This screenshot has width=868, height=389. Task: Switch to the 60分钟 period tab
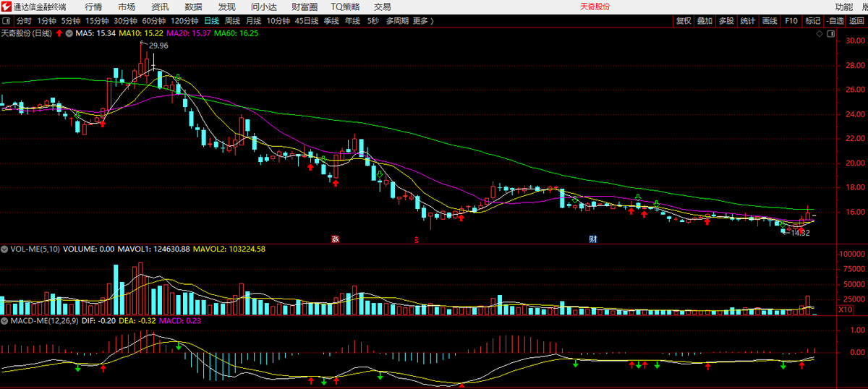pos(154,21)
